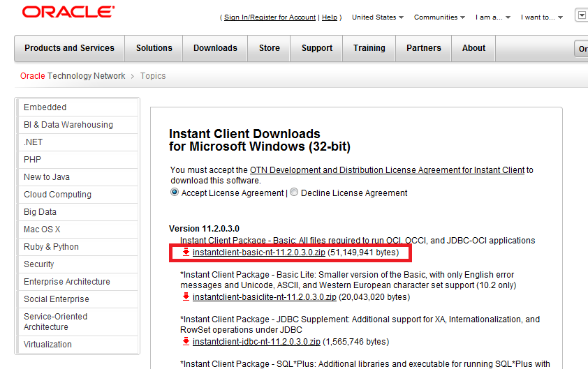588x369 pixels.
Task: Open the Support menu
Action: (317, 48)
